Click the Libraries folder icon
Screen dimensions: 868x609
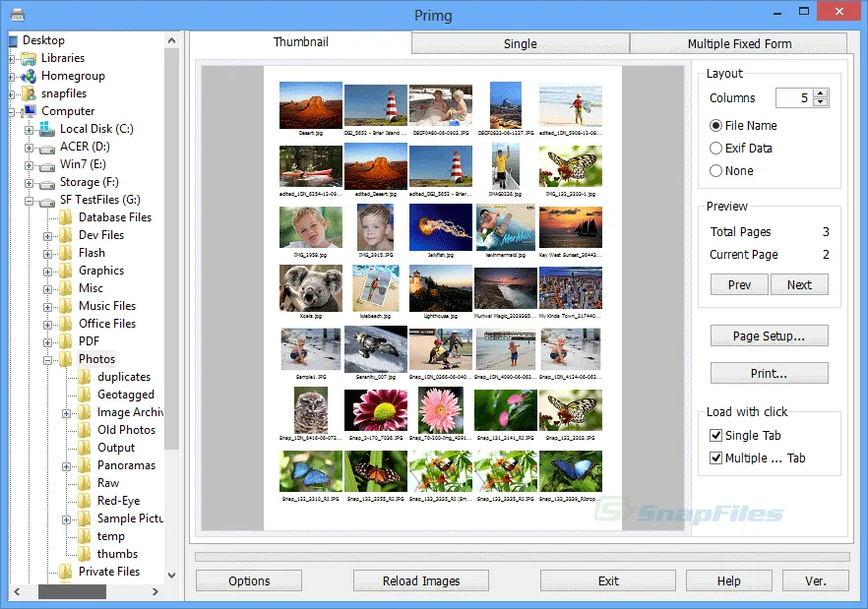(29, 59)
